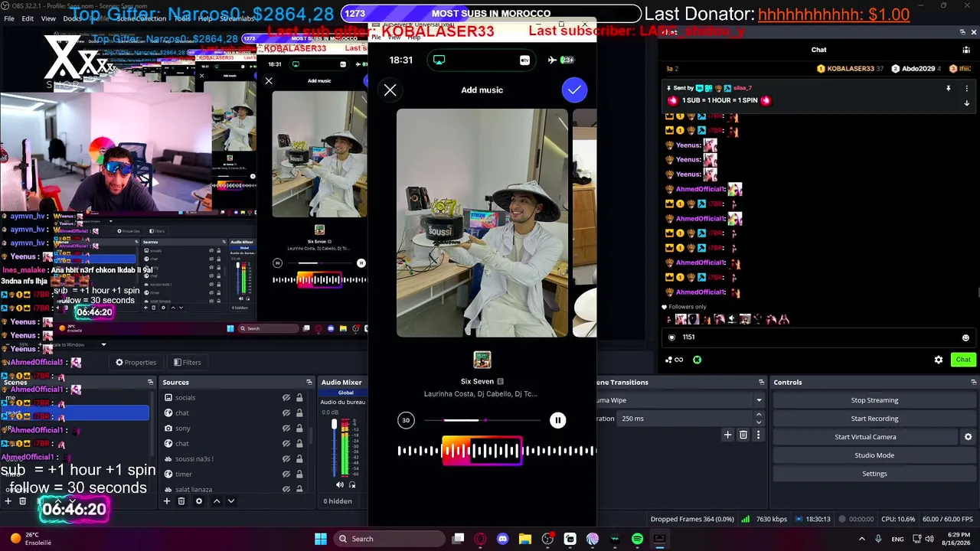
Task: Toggle monitoring headphone icon in Audio Mixer
Action: pos(352,484)
